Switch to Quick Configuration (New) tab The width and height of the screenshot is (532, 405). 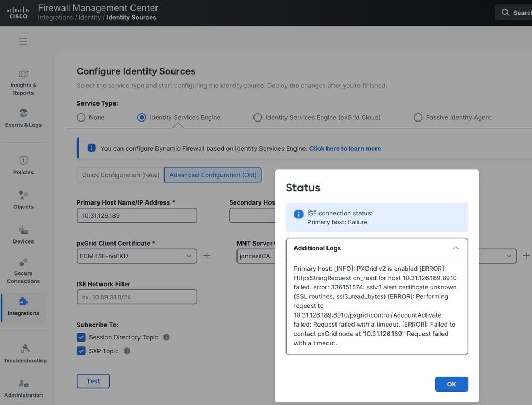[x=120, y=175]
